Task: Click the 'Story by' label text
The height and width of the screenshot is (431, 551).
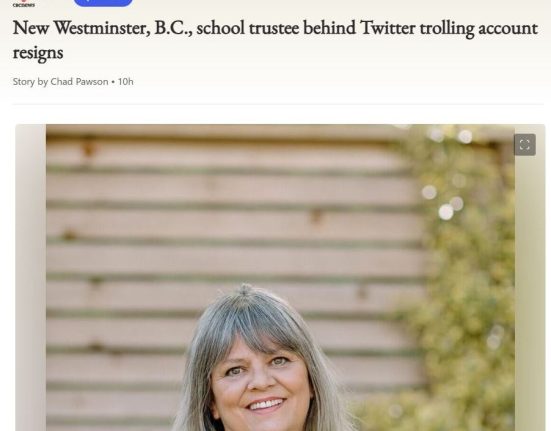Action: click(30, 82)
